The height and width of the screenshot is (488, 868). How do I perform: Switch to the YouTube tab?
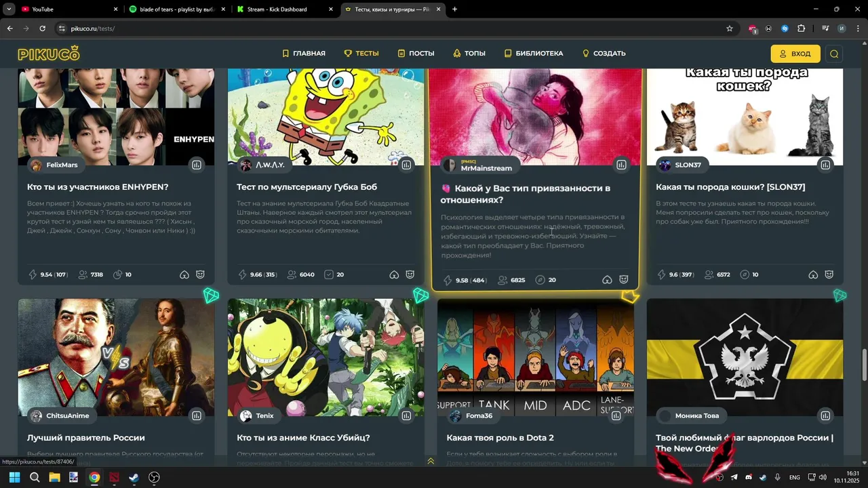click(x=69, y=9)
